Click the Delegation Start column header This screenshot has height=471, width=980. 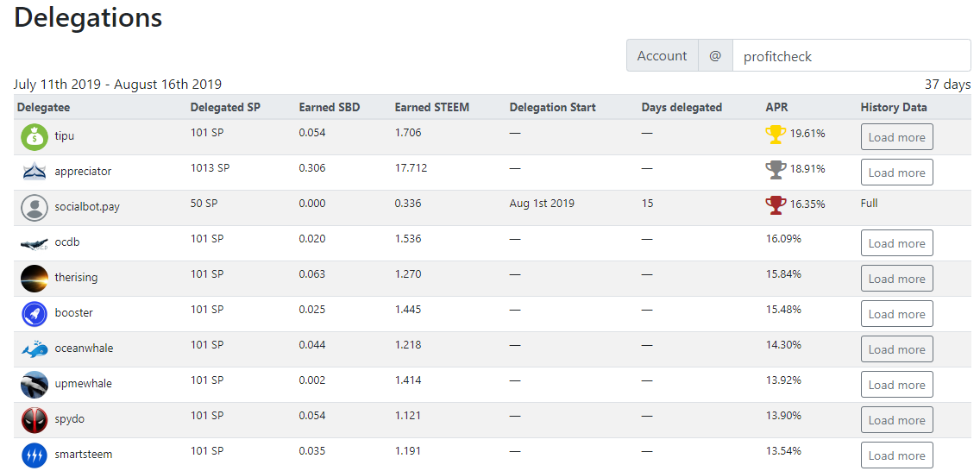coord(552,108)
